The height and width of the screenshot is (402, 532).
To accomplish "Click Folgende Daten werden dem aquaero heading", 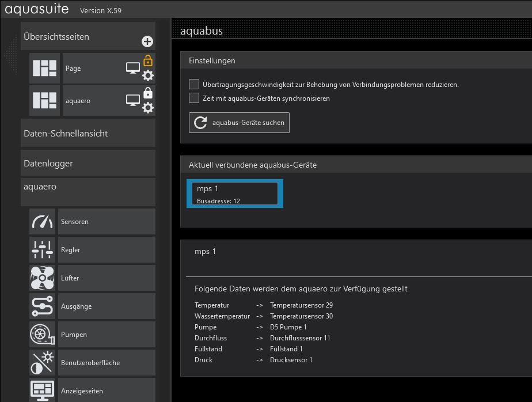I will (301, 289).
